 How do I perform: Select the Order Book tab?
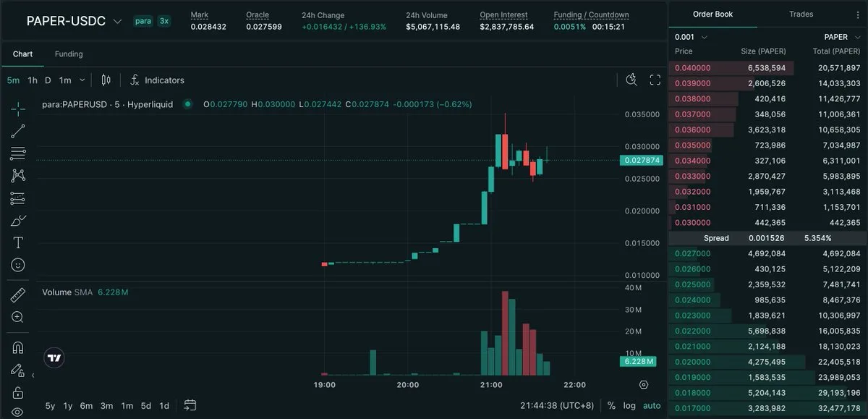point(713,14)
